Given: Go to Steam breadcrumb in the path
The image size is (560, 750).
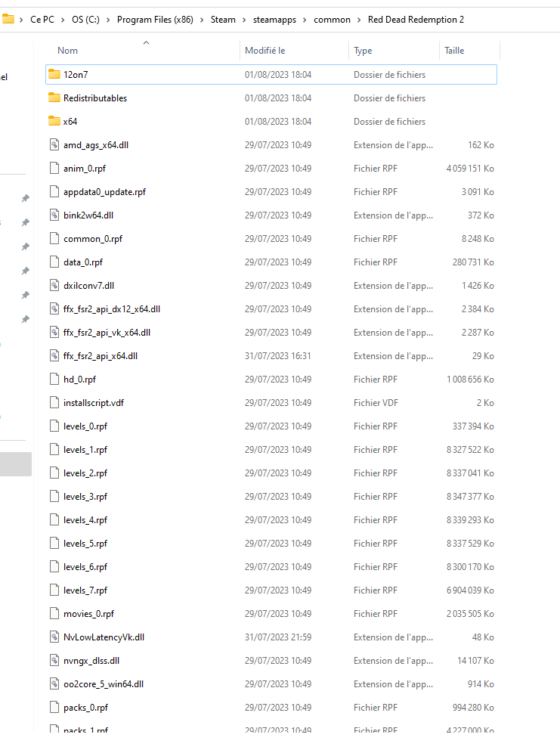Looking at the screenshot, I should [223, 20].
